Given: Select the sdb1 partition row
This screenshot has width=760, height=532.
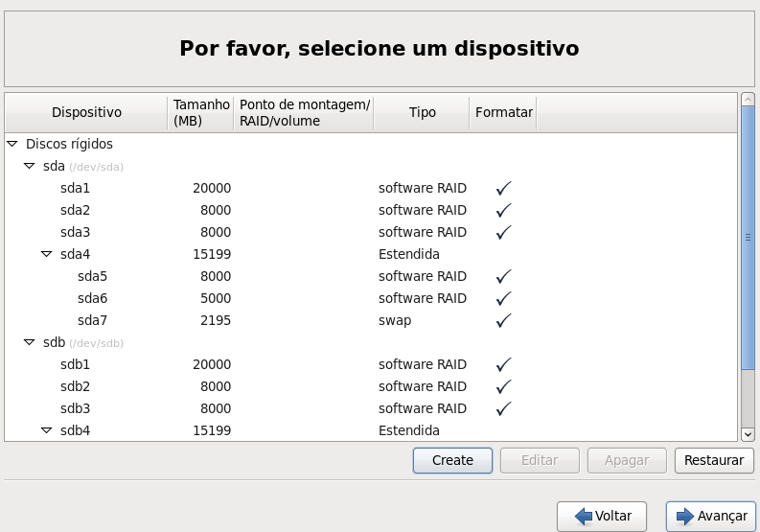Looking at the screenshot, I should point(371,364).
